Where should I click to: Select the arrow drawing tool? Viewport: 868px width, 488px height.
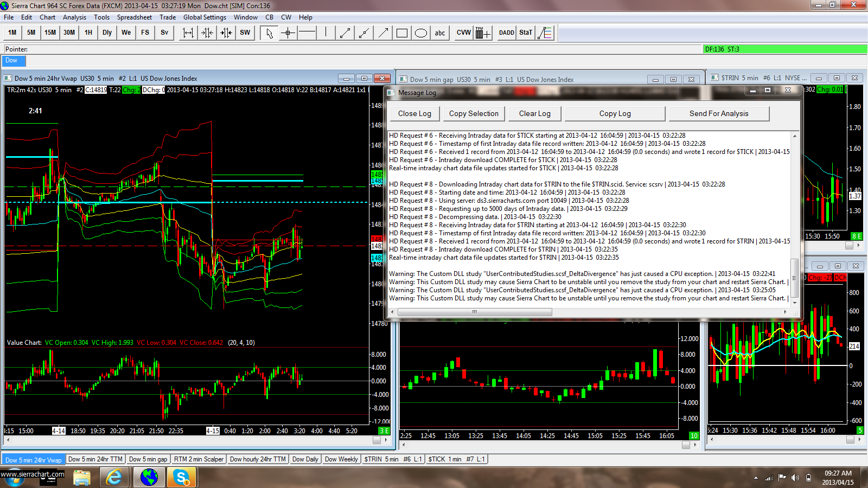[383, 33]
